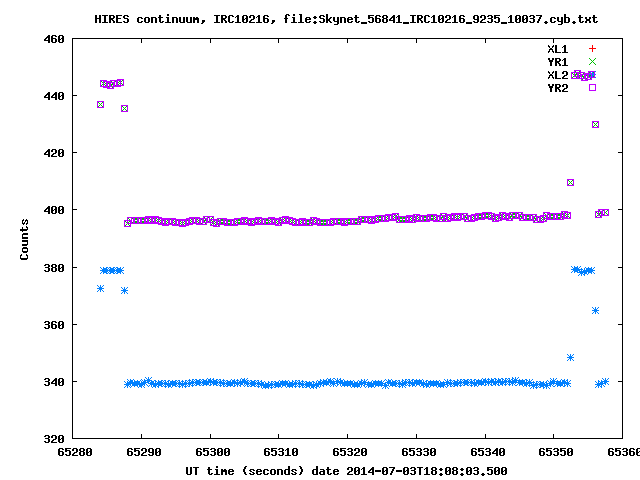Click the UT time x-axis label
Image resolution: width=640 pixels, height=480 pixels.
[346, 471]
